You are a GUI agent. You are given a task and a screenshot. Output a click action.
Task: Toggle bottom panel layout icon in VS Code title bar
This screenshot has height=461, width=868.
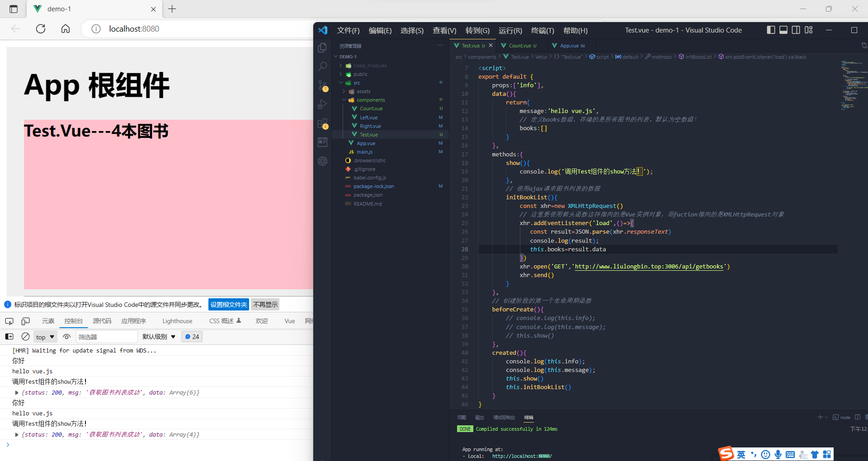783,30
